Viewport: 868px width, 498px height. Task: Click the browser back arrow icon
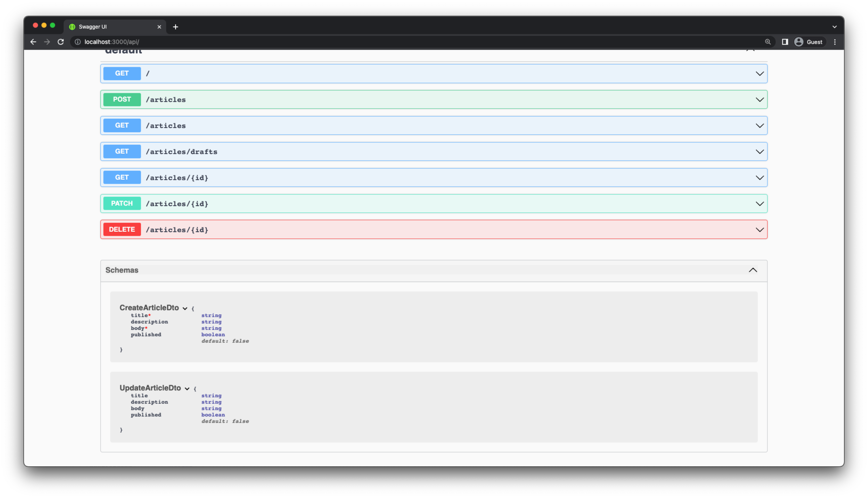click(33, 42)
